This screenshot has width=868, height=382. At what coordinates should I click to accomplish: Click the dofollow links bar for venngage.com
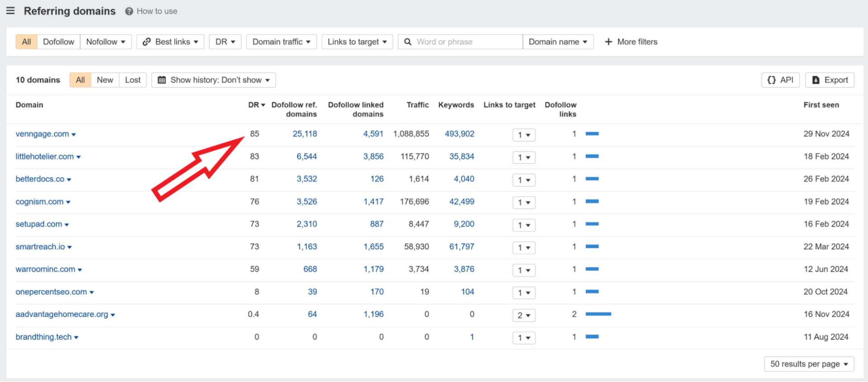pos(592,134)
